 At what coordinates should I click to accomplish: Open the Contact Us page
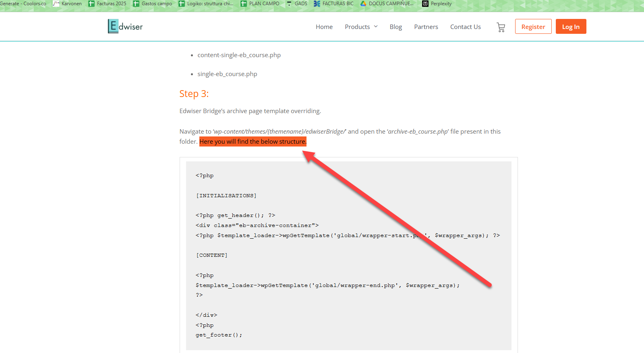(x=466, y=27)
